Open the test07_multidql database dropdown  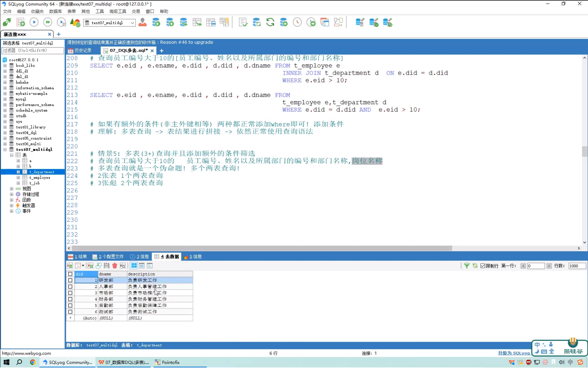point(133,23)
